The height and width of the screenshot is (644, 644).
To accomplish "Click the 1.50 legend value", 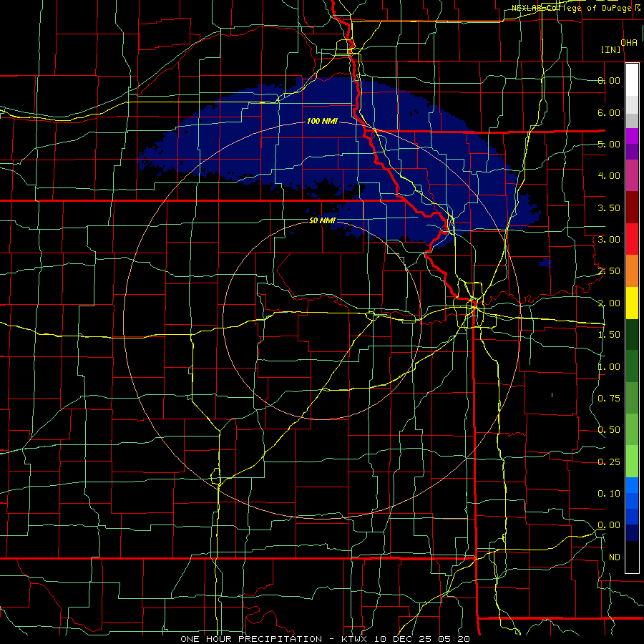I will point(609,335).
